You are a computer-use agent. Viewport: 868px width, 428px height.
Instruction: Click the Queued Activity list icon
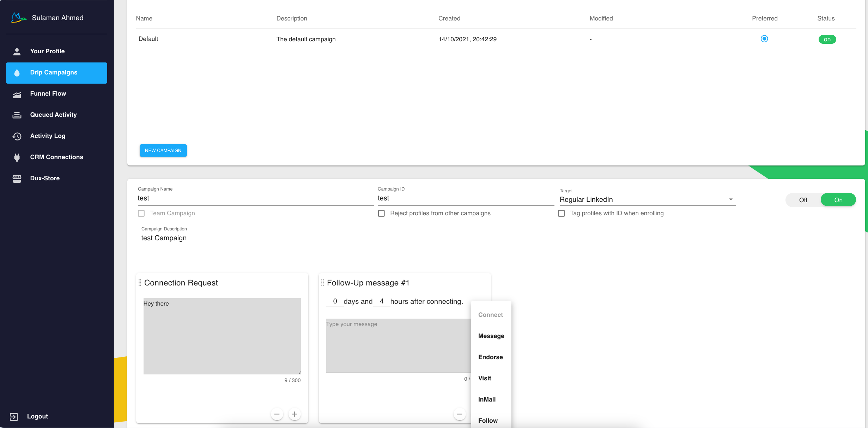[17, 115]
